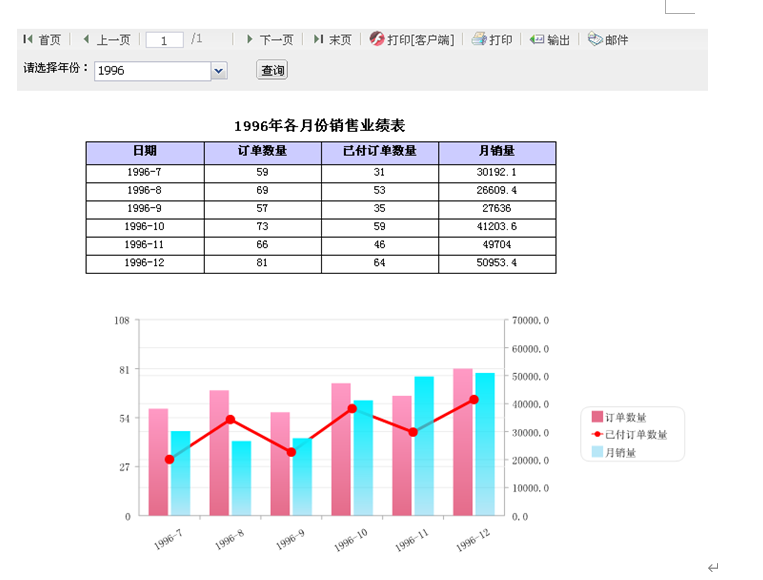763x580 pixels.
Task: Click the monthly sales value 50953.4
Action: tap(497, 263)
